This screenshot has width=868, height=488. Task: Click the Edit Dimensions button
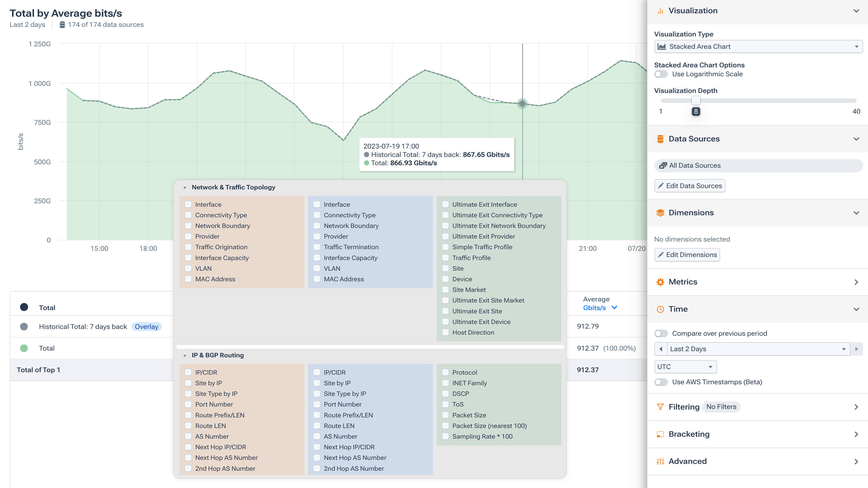pos(687,255)
